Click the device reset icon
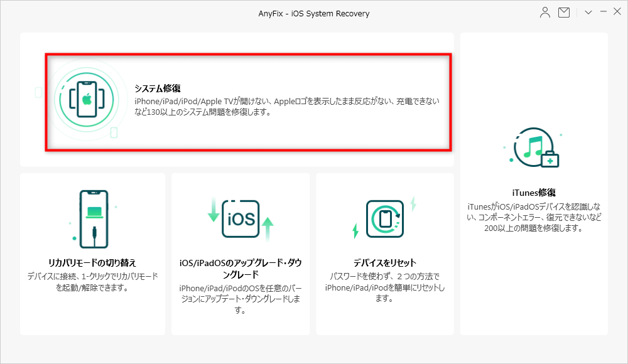The height and width of the screenshot is (364, 628). [384, 218]
